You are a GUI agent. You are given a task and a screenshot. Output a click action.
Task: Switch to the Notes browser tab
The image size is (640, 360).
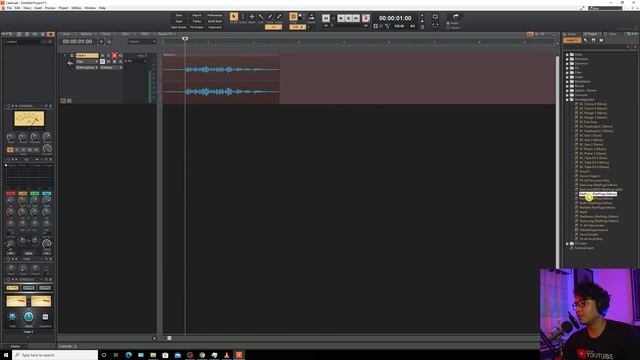click(612, 34)
